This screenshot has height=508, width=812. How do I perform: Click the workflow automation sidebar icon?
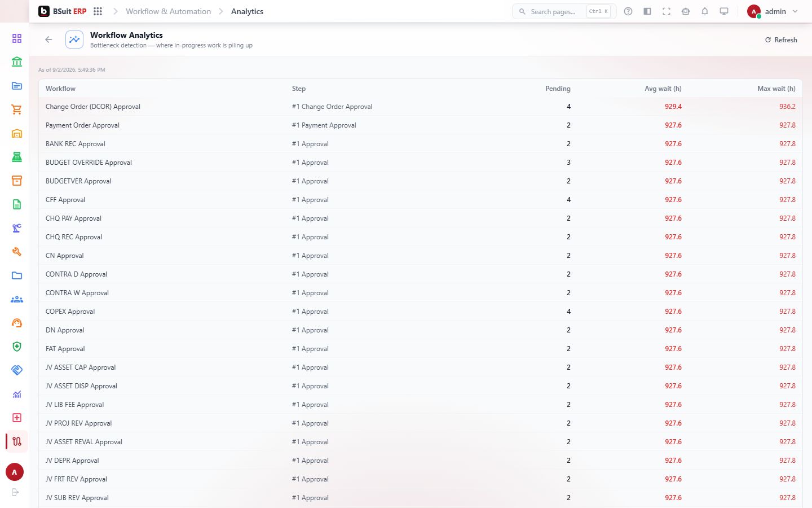coord(17,441)
